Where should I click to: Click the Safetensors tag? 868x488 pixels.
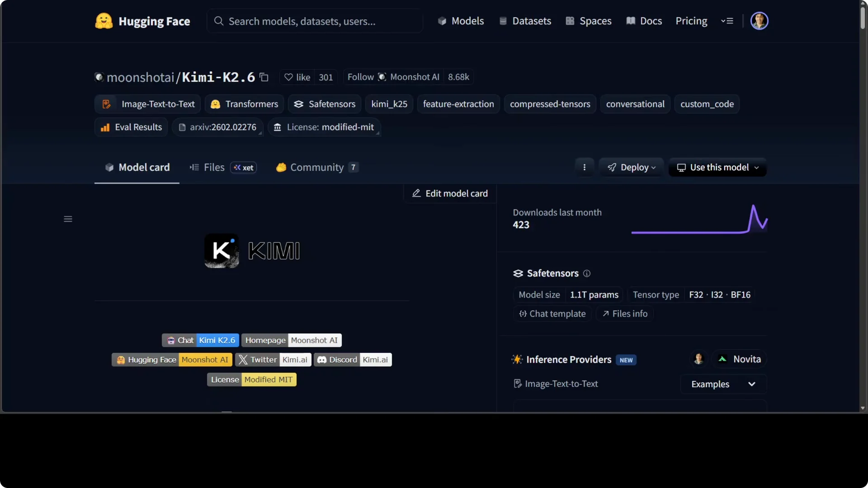[x=325, y=104]
